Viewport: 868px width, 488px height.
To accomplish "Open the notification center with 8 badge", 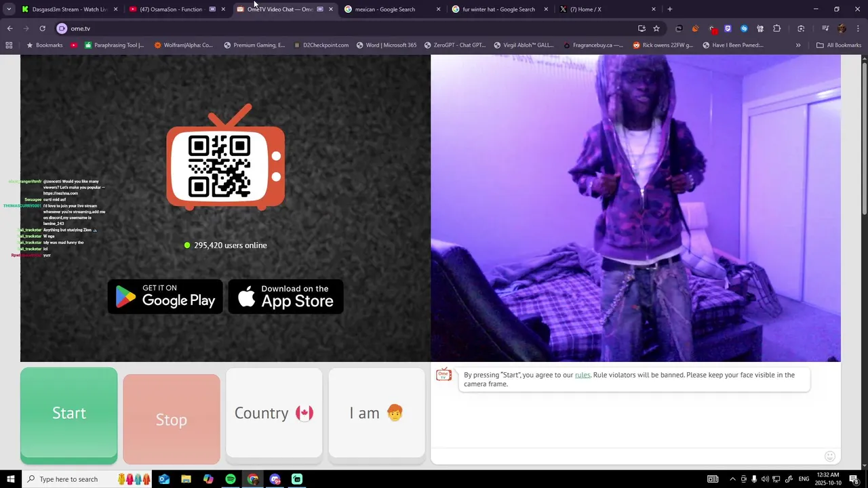I will point(856,479).
